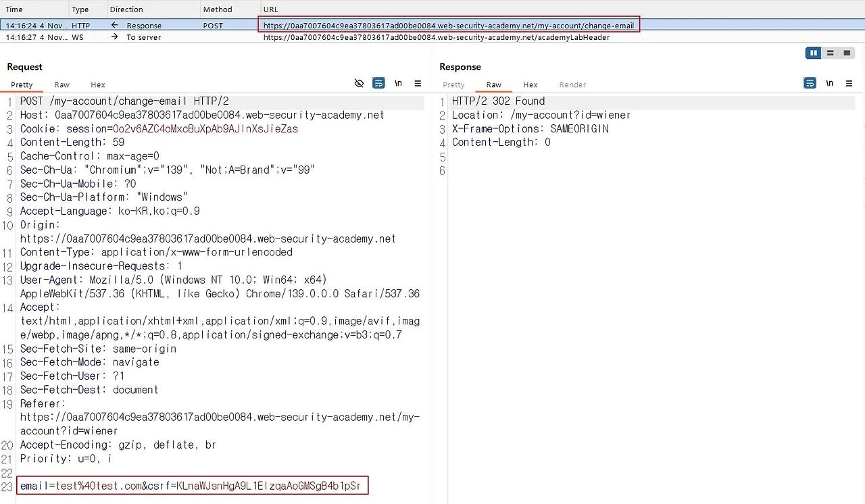Click Content-Type x-www-form-urlencoded header

pyautogui.click(x=156, y=252)
